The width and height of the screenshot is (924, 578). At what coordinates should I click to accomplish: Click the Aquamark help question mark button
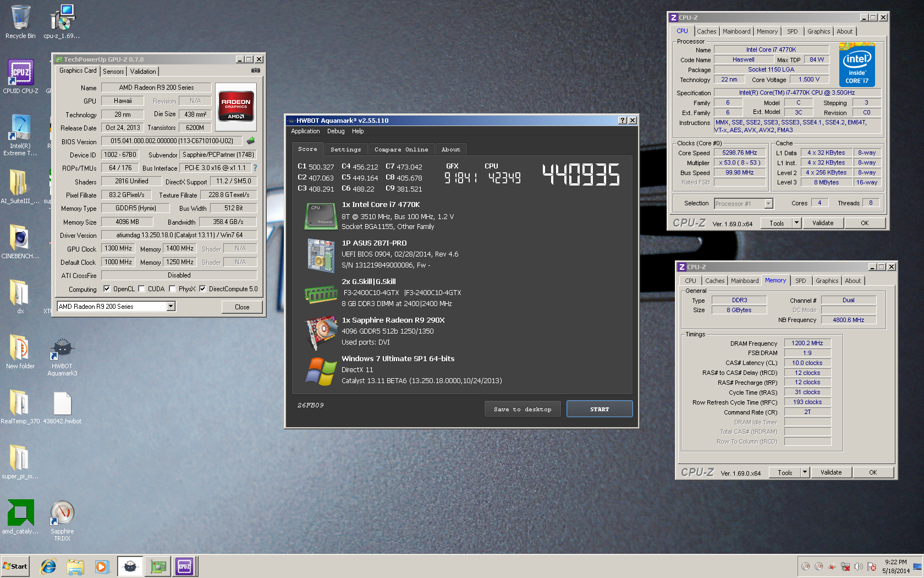coord(623,120)
